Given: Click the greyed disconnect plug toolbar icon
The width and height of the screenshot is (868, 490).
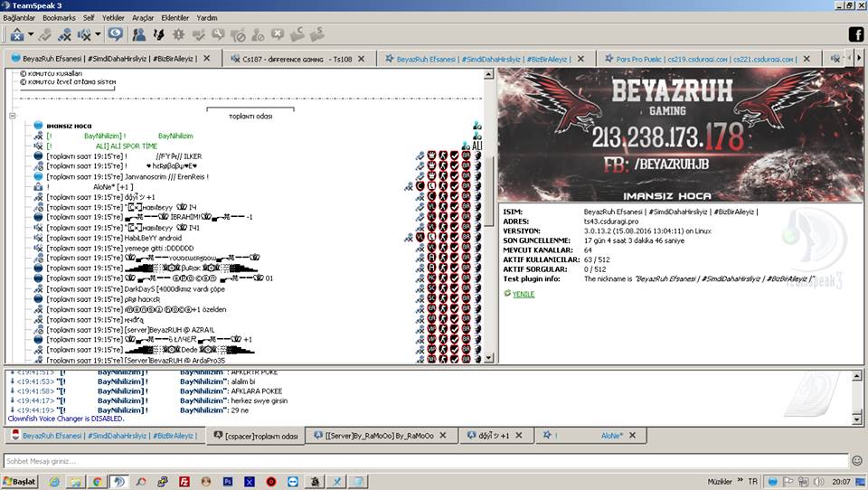Looking at the screenshot, I should (x=45, y=35).
